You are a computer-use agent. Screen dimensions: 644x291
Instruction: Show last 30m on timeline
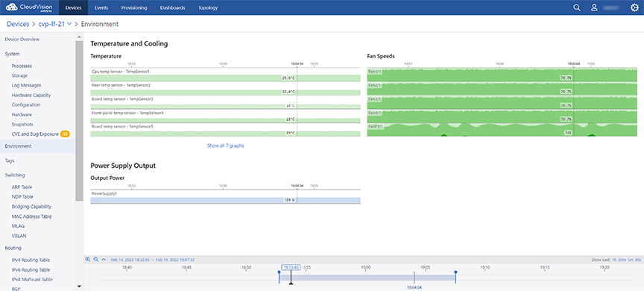coord(622,260)
